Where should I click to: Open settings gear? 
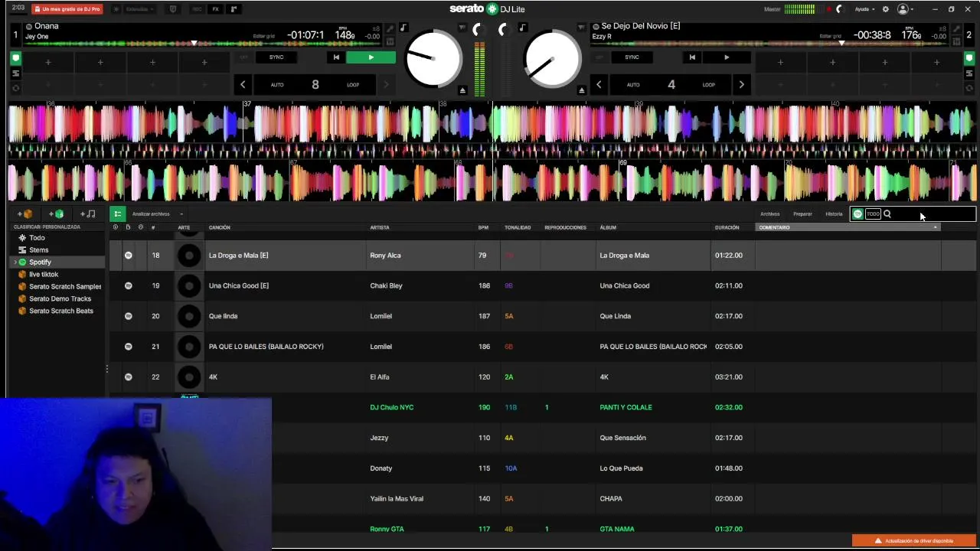[x=886, y=9]
